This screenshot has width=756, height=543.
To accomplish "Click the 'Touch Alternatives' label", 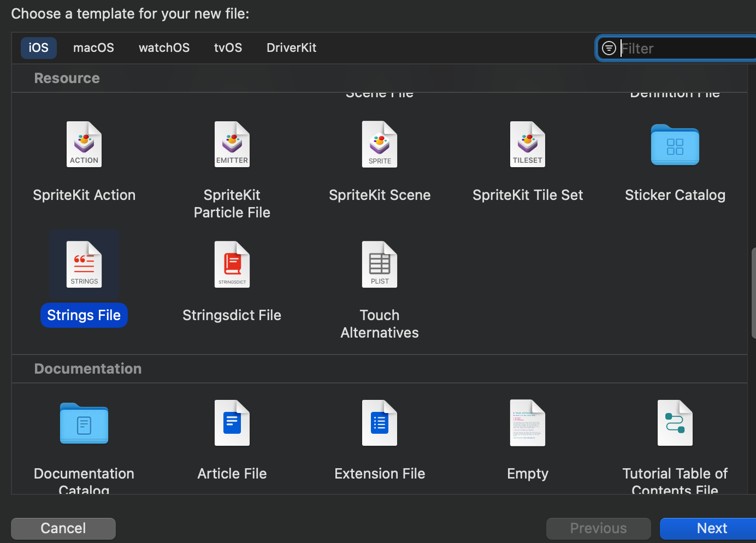I will point(380,324).
